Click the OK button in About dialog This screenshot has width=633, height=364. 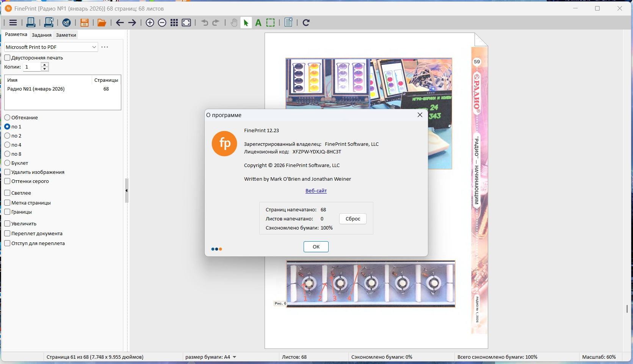pyautogui.click(x=316, y=247)
